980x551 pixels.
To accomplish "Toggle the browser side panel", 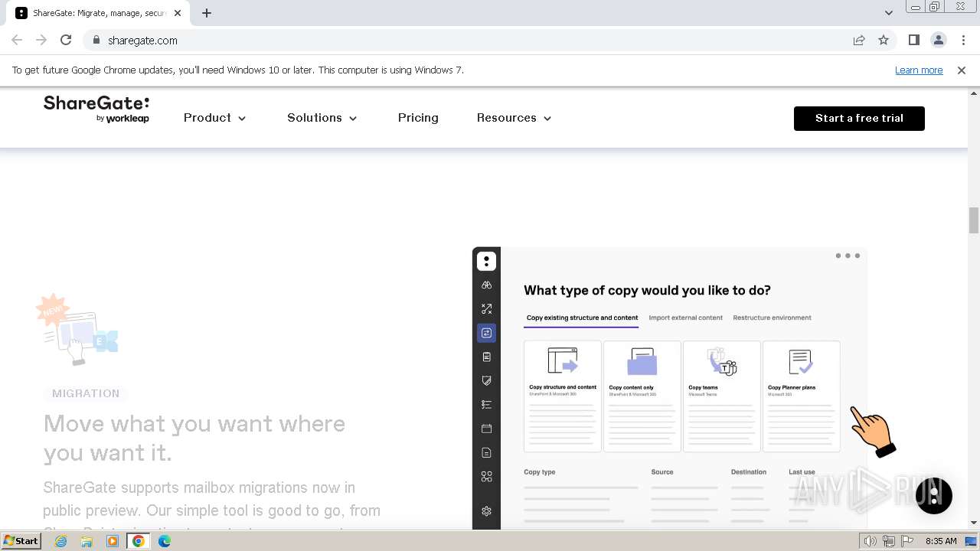I will 913,40.
